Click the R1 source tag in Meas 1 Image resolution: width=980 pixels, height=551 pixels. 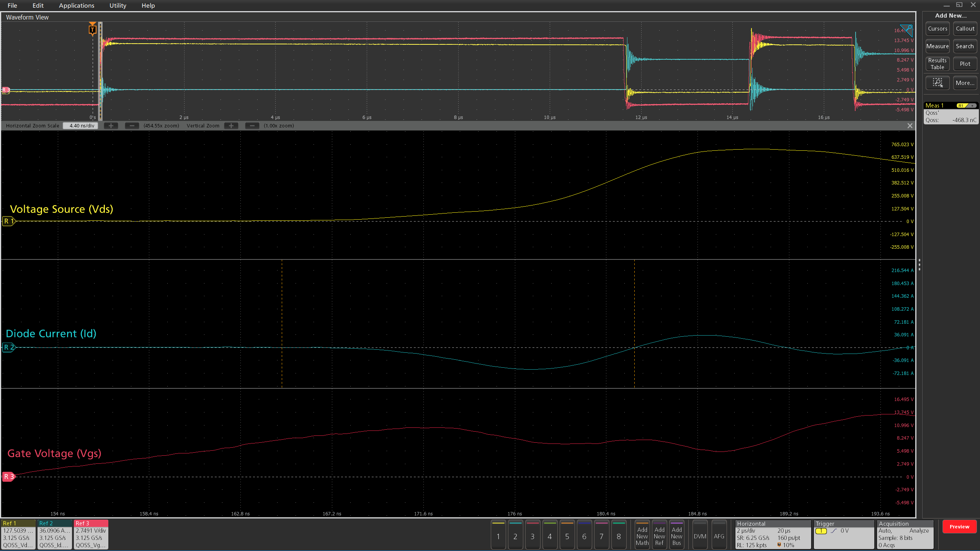click(961, 106)
